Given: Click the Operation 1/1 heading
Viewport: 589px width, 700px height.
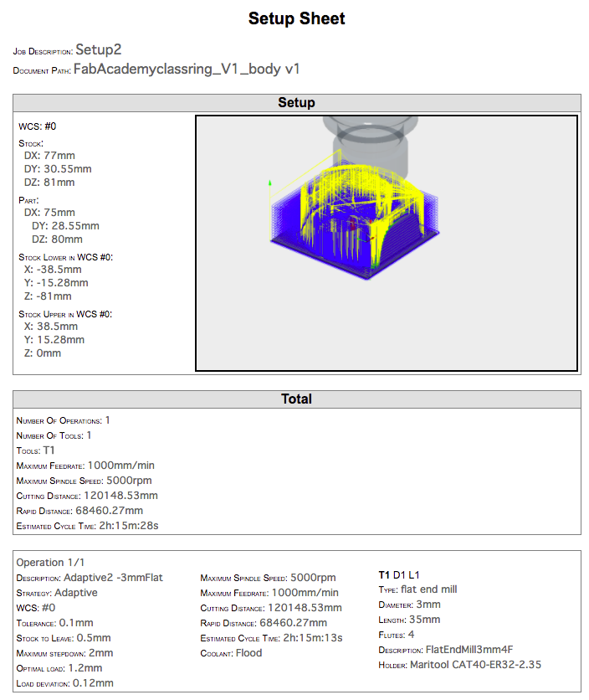Looking at the screenshot, I should coord(50,563).
